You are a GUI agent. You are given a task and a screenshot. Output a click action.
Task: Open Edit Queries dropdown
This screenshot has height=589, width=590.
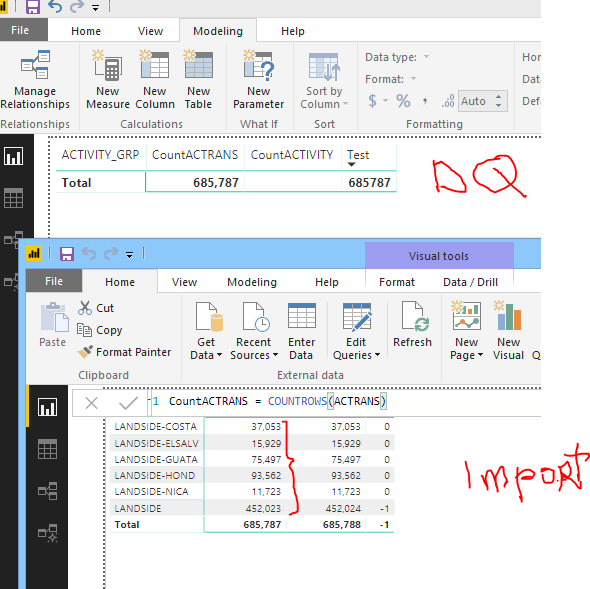click(356, 331)
